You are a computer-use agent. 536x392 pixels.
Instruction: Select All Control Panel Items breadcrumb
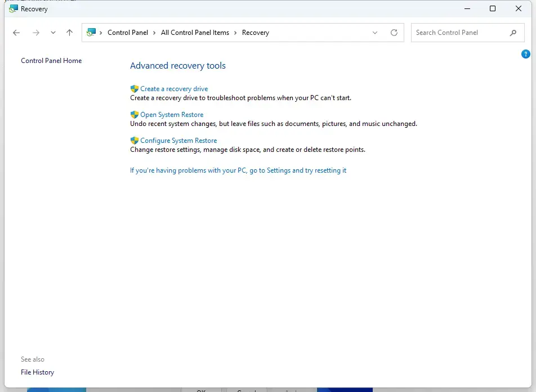click(x=195, y=33)
